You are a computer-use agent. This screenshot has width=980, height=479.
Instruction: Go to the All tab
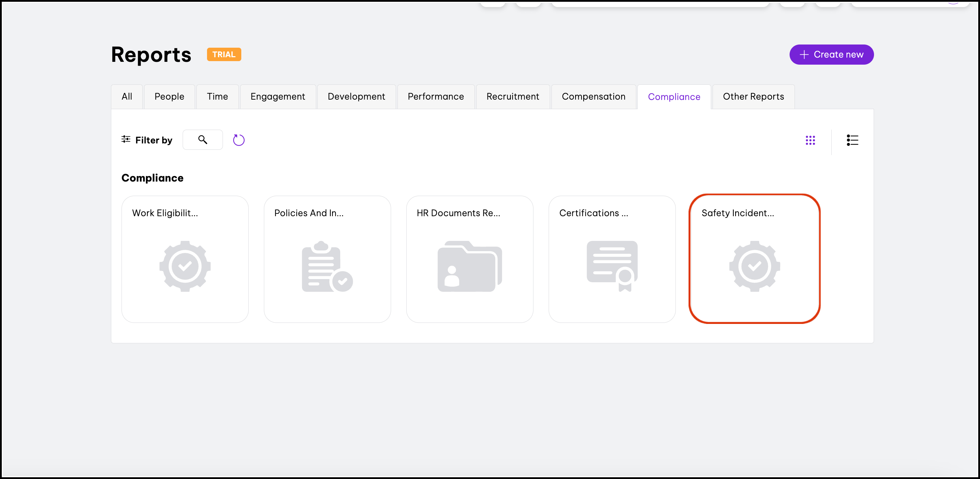(x=127, y=97)
